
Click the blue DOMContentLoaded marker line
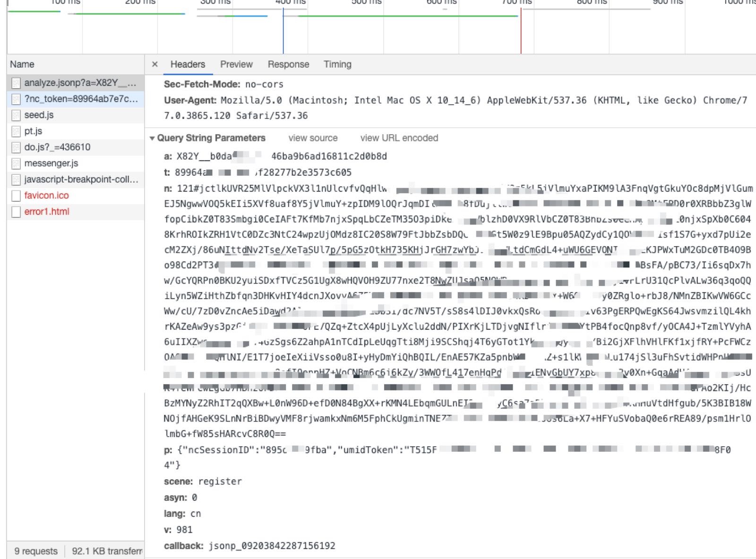(283, 31)
